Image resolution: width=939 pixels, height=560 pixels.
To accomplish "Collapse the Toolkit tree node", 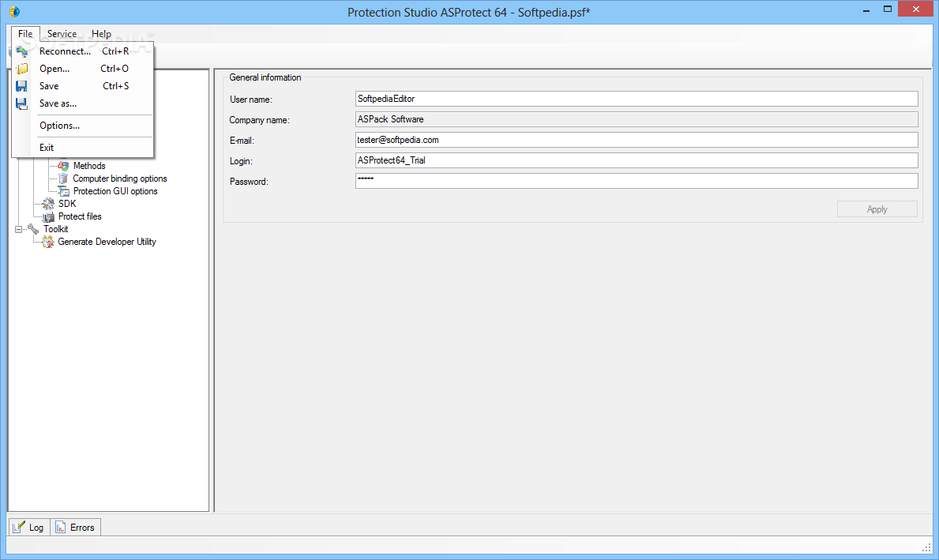I will pyautogui.click(x=19, y=229).
